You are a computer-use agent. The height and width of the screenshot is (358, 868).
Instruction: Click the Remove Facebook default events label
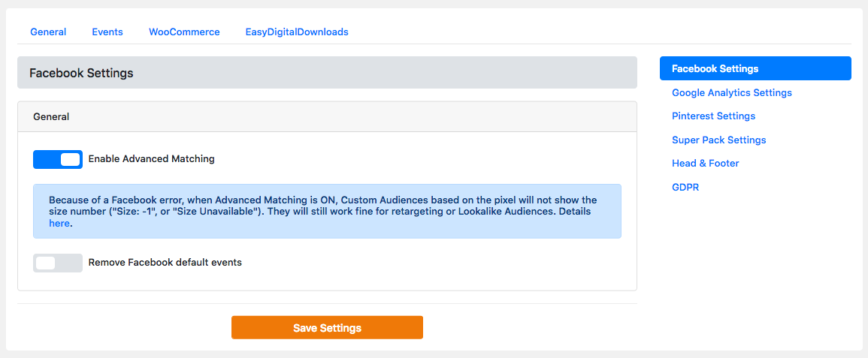click(165, 263)
